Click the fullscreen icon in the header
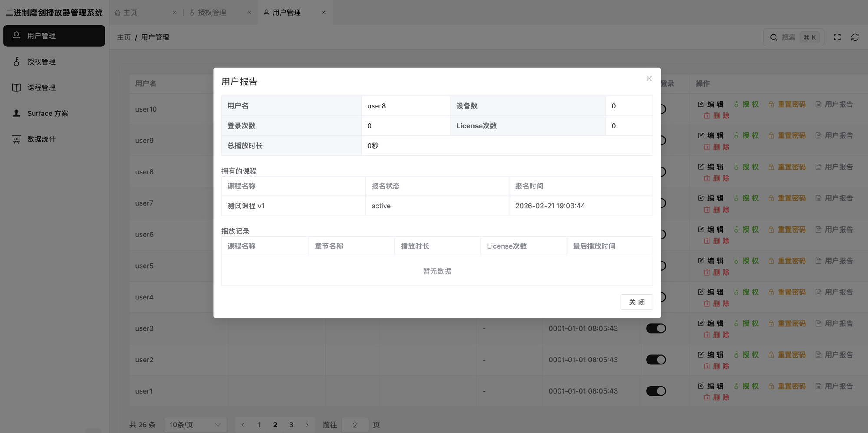The width and height of the screenshot is (868, 433). point(837,37)
